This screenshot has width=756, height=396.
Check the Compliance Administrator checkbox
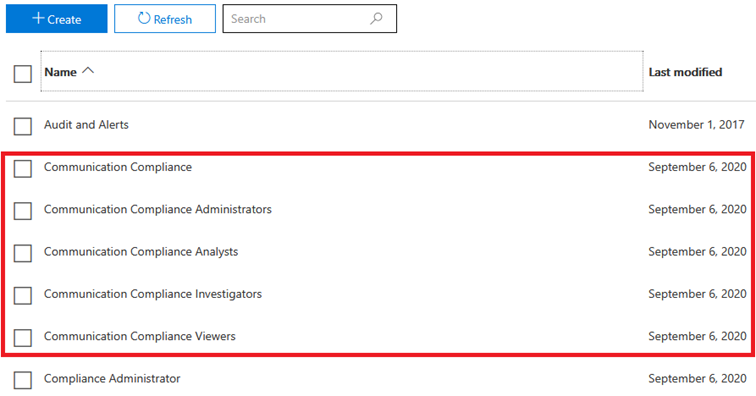point(23,380)
